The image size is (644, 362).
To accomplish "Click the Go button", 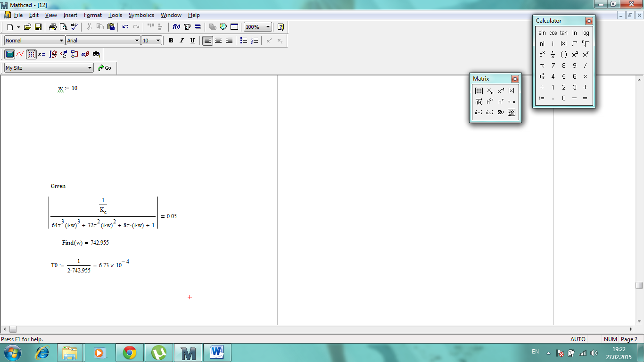I will pos(105,68).
